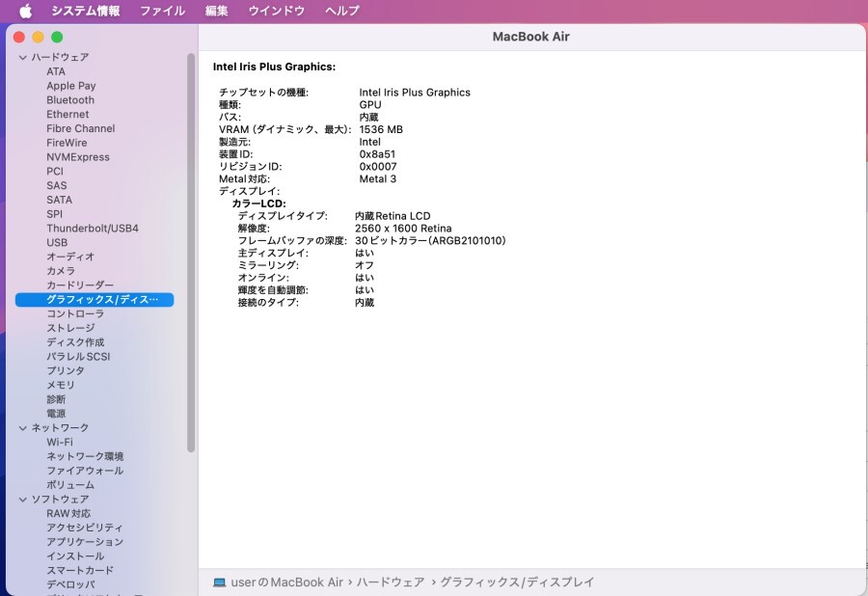868x596 pixels.
Task: Select FireWire in the sidebar
Action: pos(67,143)
